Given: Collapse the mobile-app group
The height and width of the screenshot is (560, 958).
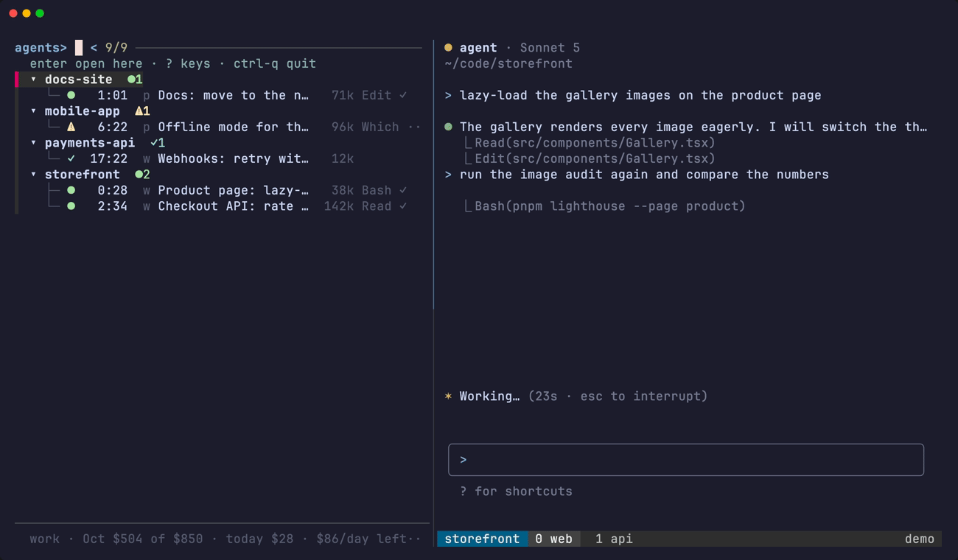Looking at the screenshot, I should [x=33, y=111].
